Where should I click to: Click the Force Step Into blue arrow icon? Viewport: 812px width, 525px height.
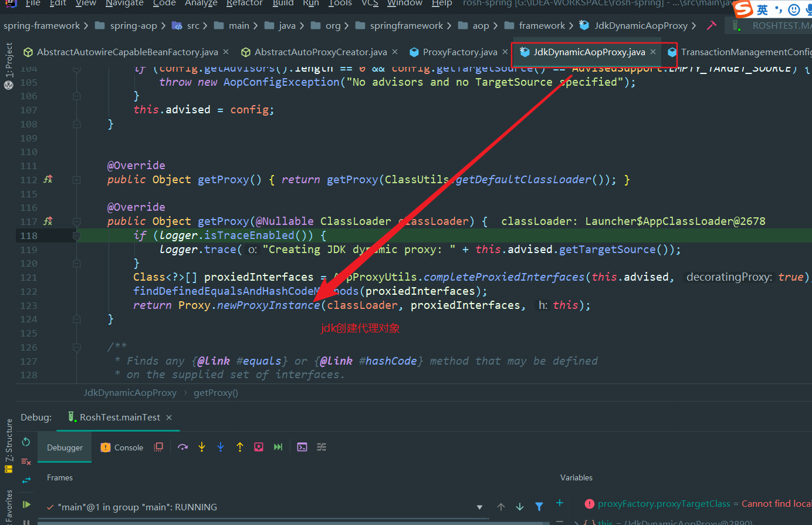tap(221, 447)
